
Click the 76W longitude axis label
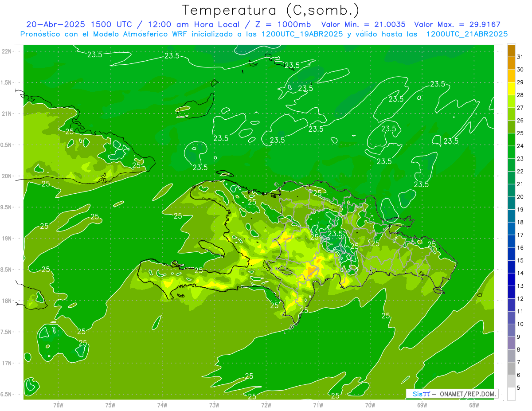click(x=58, y=405)
